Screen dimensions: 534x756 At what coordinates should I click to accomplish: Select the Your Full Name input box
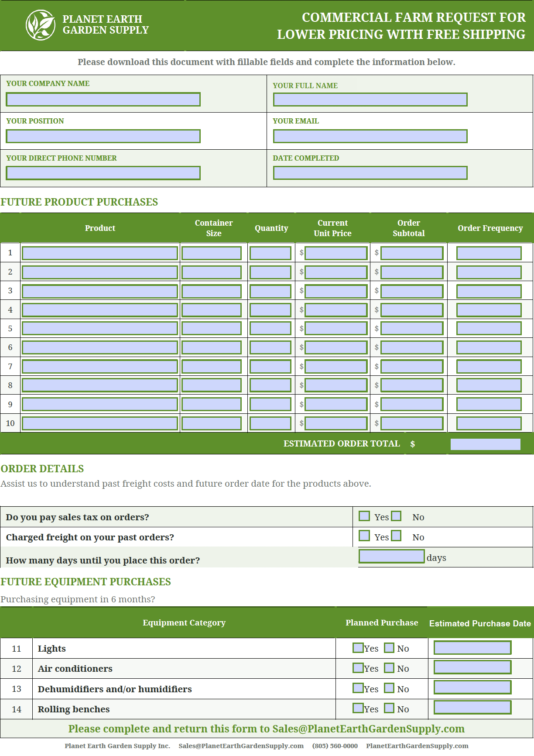pos(370,100)
